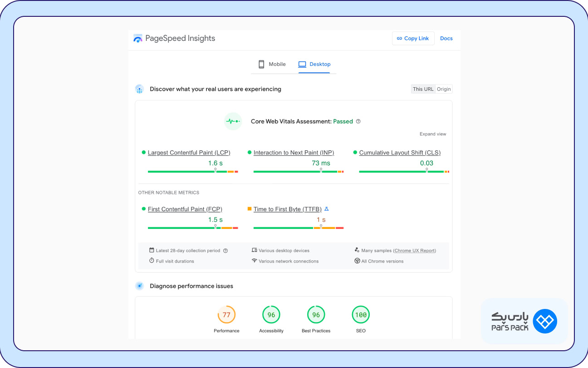588x368 pixels.
Task: Click the Various network connections text
Action: pos(289,261)
